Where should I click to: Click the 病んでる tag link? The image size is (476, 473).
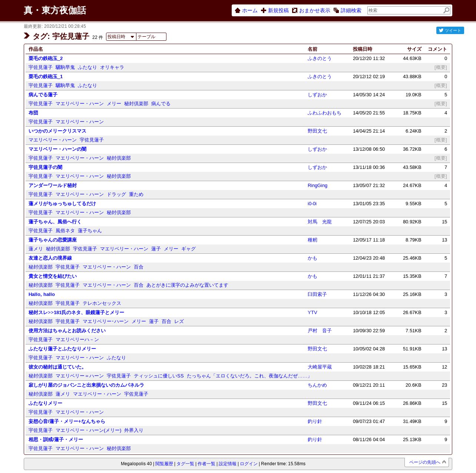coord(161,103)
